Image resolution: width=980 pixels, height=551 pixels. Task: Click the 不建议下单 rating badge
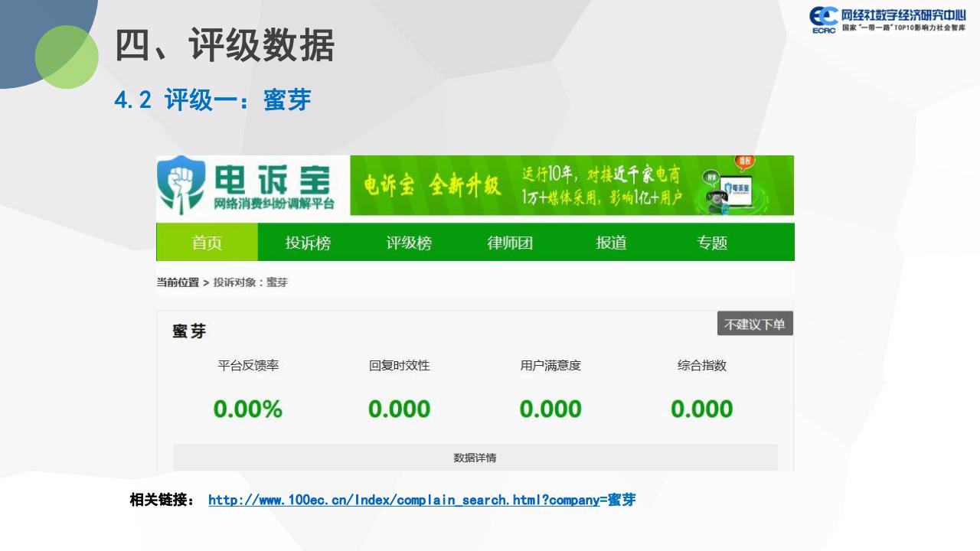point(755,324)
